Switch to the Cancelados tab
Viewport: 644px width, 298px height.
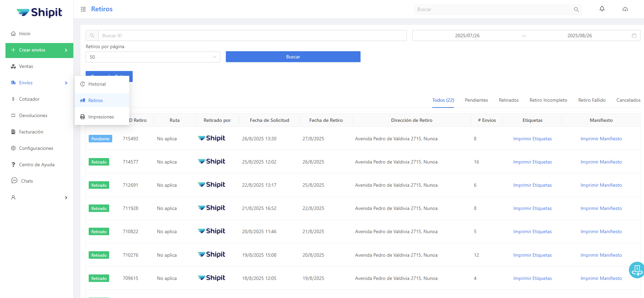(x=628, y=100)
